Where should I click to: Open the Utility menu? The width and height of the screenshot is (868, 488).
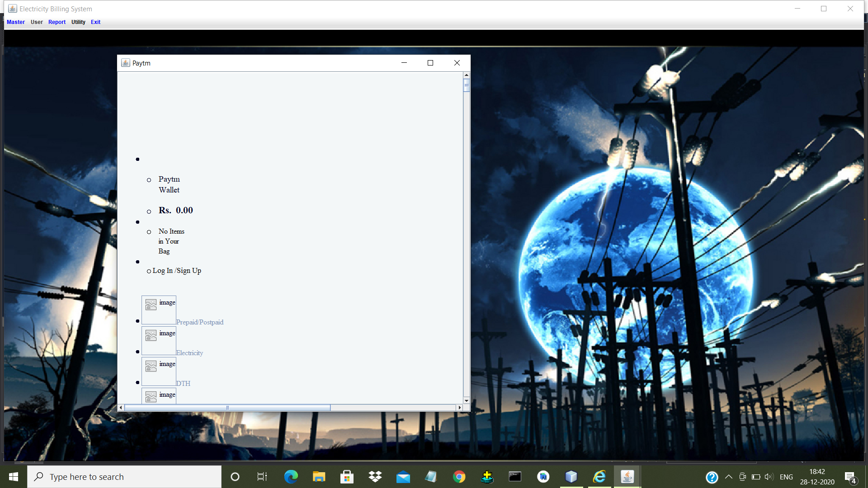click(x=78, y=22)
